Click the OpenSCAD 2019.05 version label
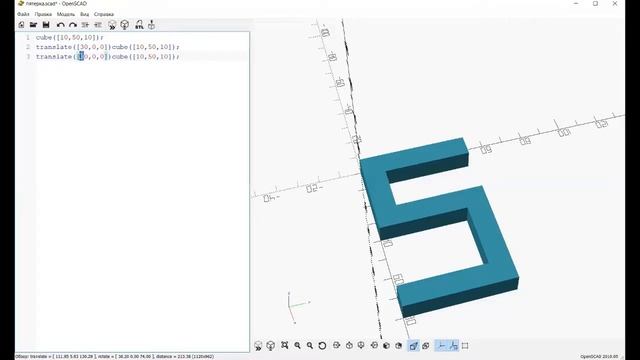The width and height of the screenshot is (640, 360). (x=599, y=357)
